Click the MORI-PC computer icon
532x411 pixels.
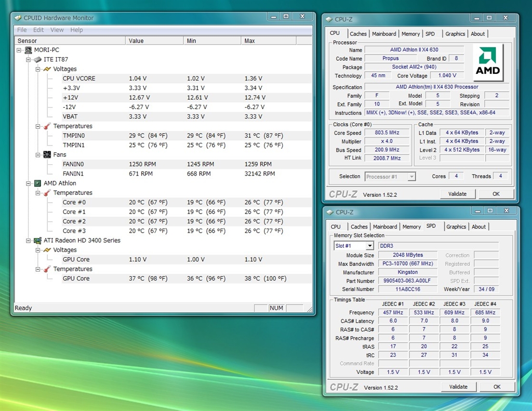pyautogui.click(x=28, y=50)
